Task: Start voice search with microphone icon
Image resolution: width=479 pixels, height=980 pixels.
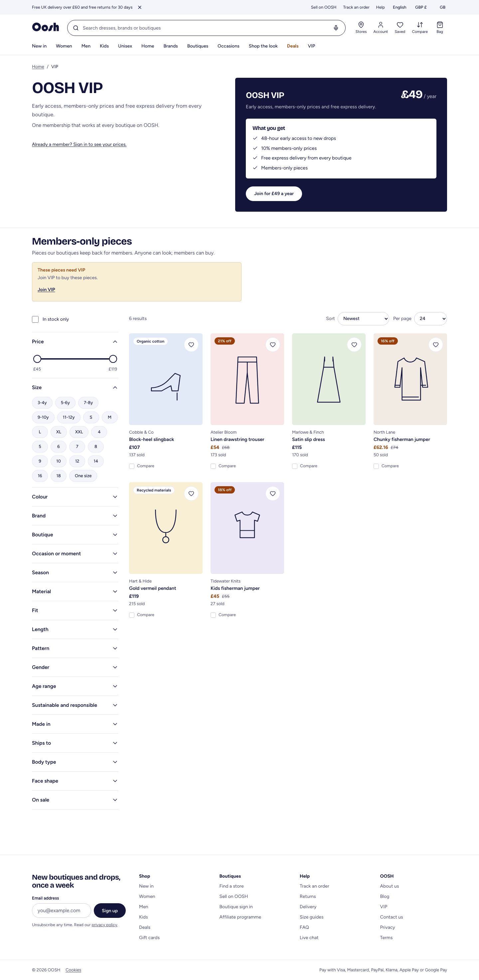Action: tap(336, 28)
